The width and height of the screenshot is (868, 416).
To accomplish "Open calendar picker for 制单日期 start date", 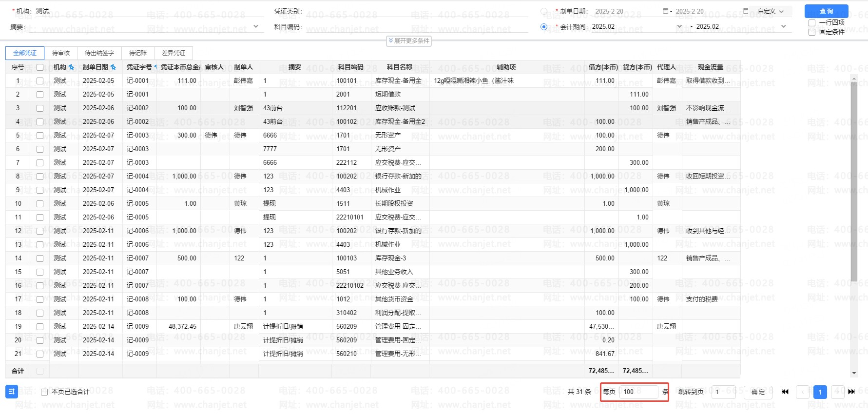I will (666, 11).
